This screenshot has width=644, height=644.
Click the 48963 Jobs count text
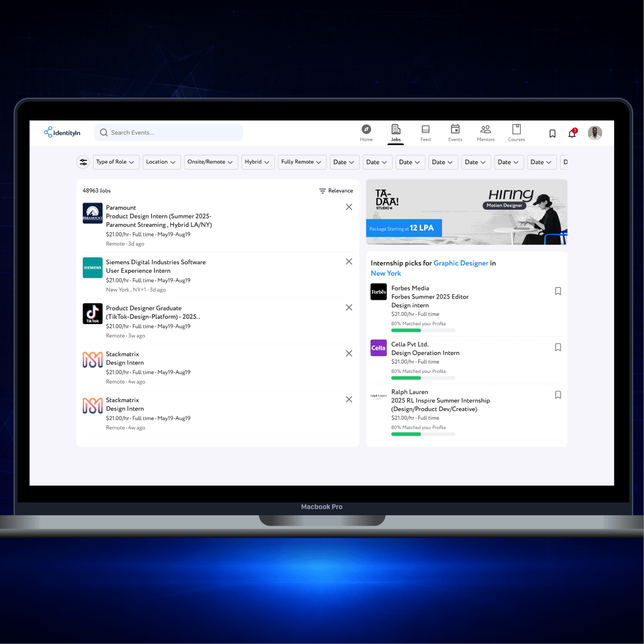click(97, 191)
